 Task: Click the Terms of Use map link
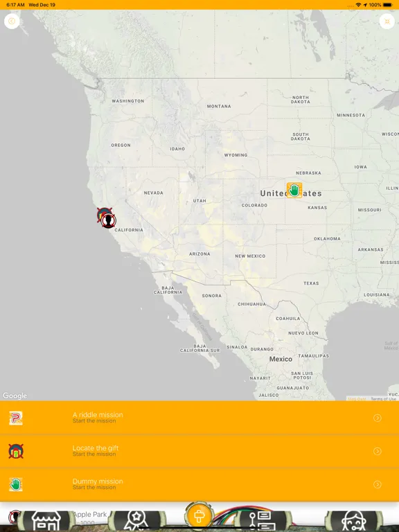[383, 399]
